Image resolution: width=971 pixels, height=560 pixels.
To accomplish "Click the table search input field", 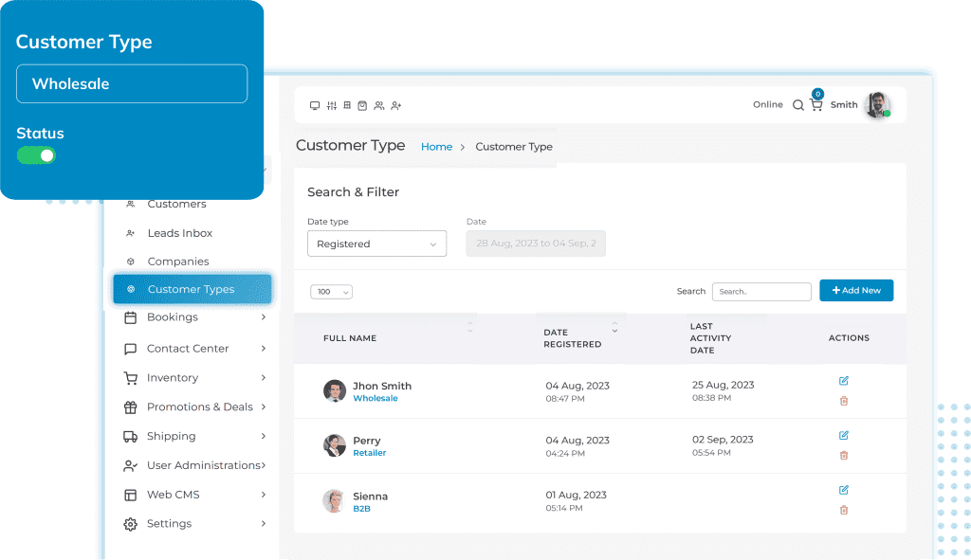I will [761, 291].
